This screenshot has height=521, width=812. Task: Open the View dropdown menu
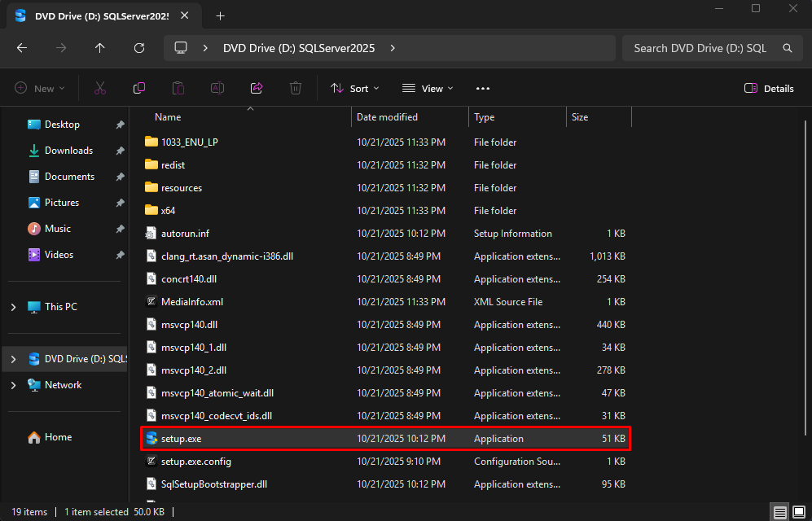coord(428,89)
